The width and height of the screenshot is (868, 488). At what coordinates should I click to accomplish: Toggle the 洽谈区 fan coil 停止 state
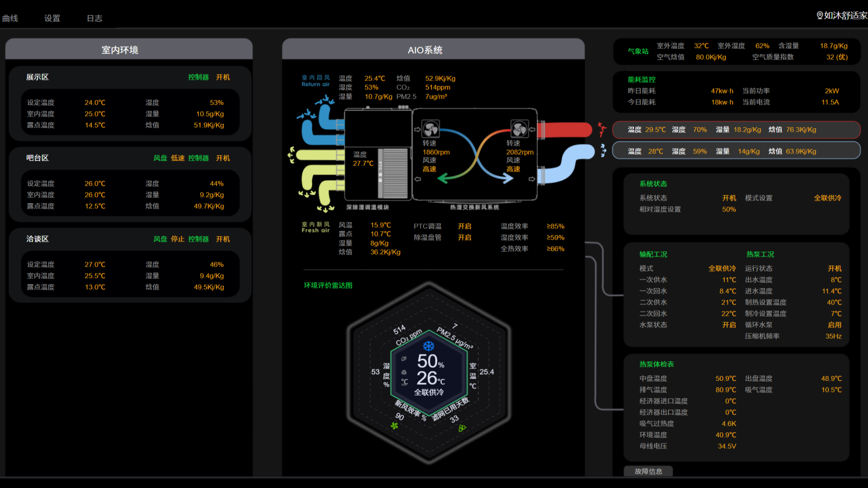click(x=177, y=239)
